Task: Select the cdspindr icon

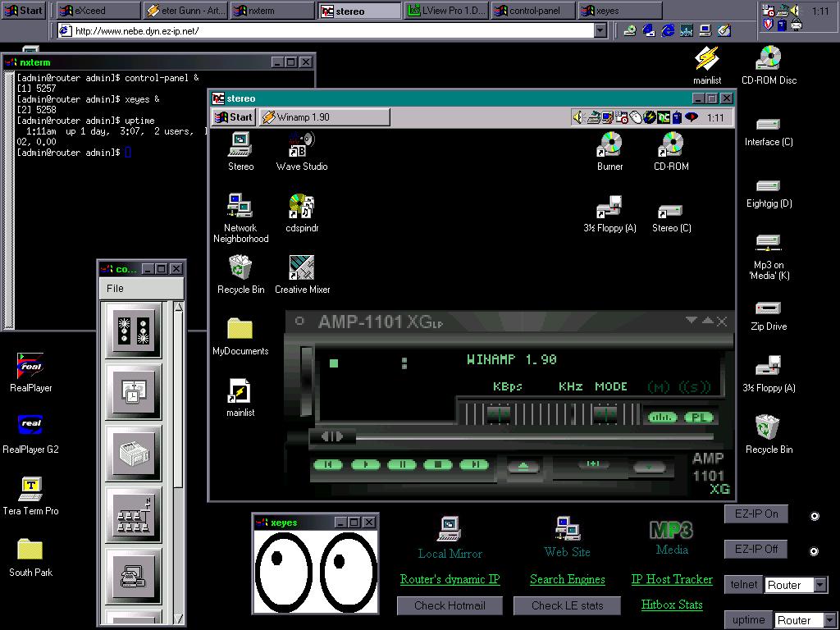Action: pyautogui.click(x=302, y=213)
